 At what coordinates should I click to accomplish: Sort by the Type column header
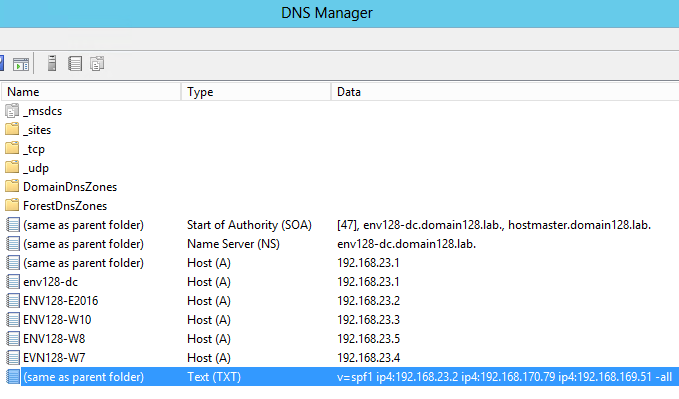click(256, 92)
